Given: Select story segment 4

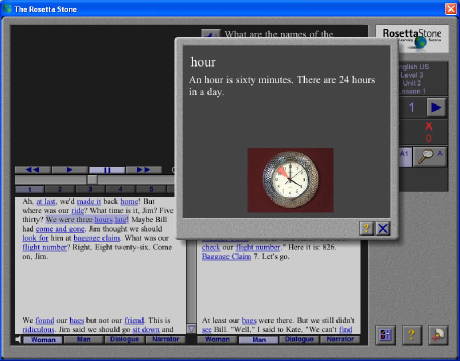Looking at the screenshot, I should point(120,189).
